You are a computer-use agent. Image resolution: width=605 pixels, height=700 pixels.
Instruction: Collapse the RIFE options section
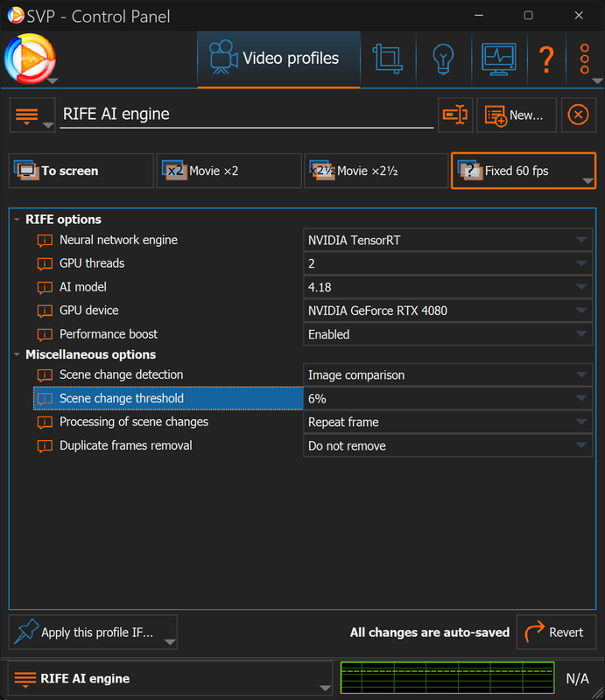pyautogui.click(x=17, y=220)
